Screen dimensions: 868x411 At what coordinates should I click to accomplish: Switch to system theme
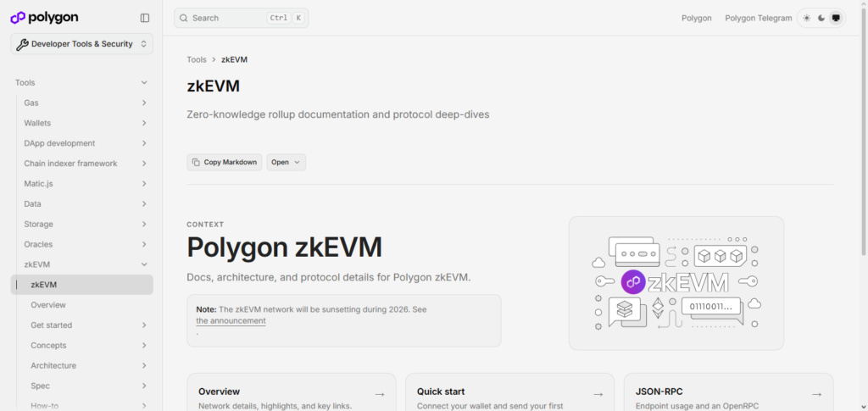click(x=836, y=18)
